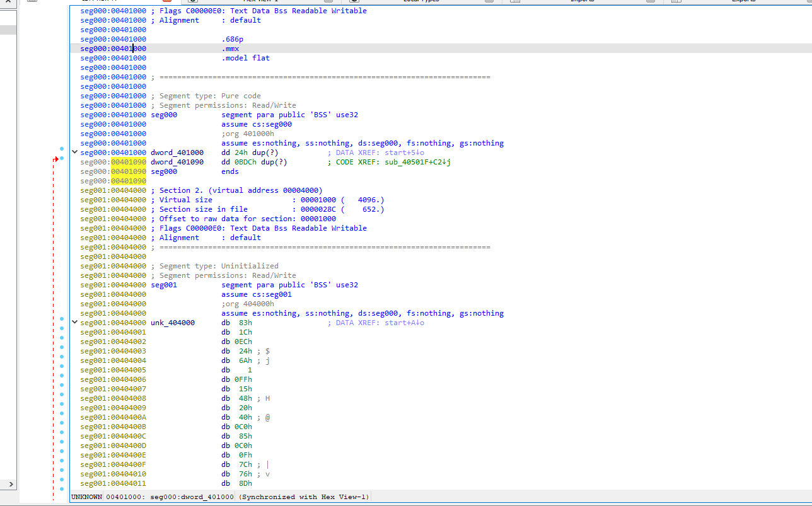Toggle breakpoint dot beside dword_401090 dd line
This screenshot has width=812, height=506.
tap(62, 158)
